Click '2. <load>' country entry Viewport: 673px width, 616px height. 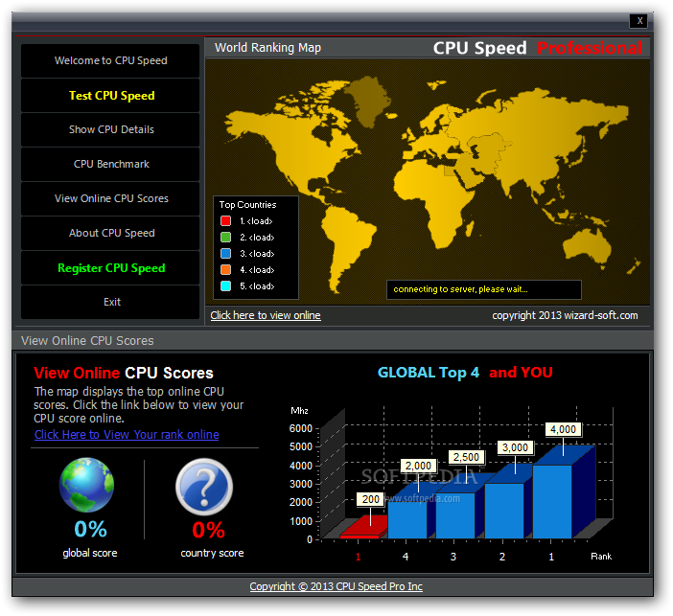(x=257, y=238)
